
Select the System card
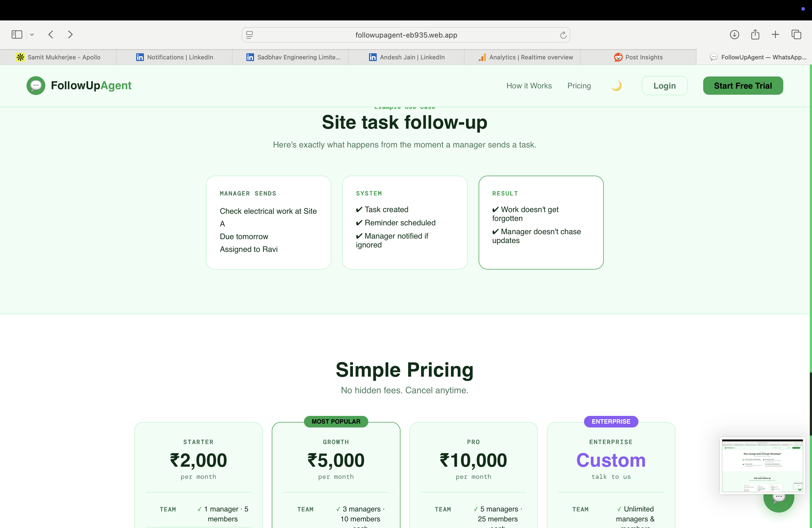(x=405, y=222)
